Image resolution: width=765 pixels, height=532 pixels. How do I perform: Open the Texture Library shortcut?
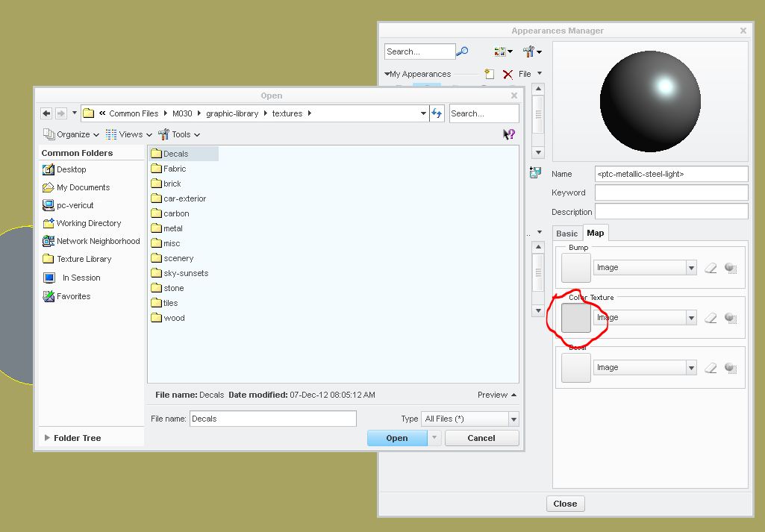point(77,259)
